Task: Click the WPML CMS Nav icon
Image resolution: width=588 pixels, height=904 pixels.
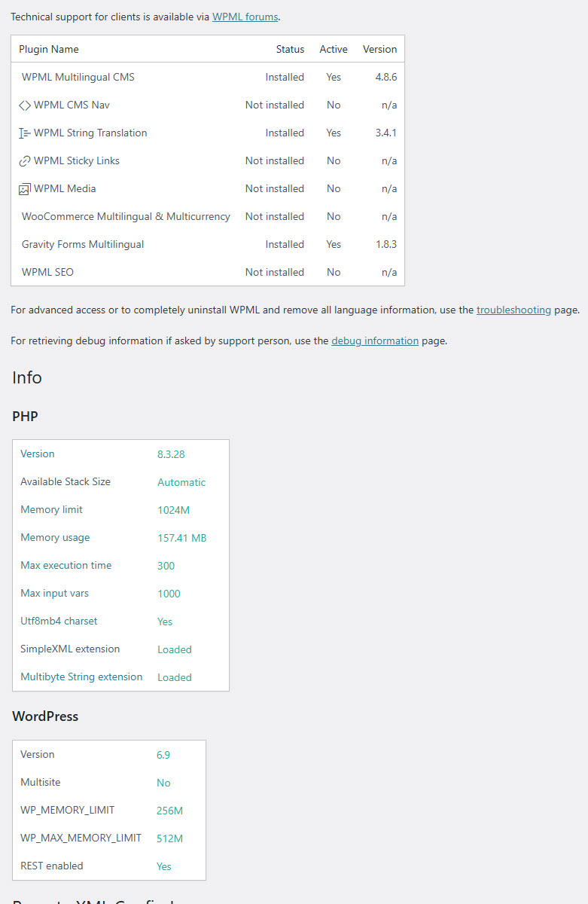Action: point(25,105)
